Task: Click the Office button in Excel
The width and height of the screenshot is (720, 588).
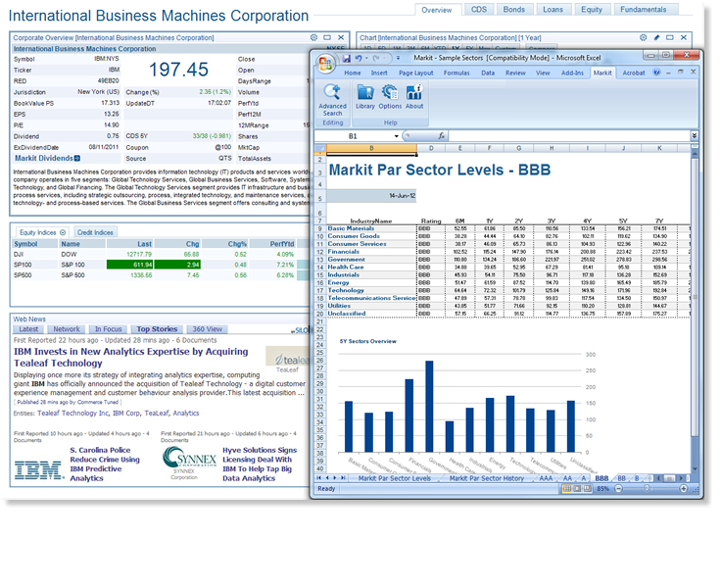Action: pyautogui.click(x=326, y=62)
